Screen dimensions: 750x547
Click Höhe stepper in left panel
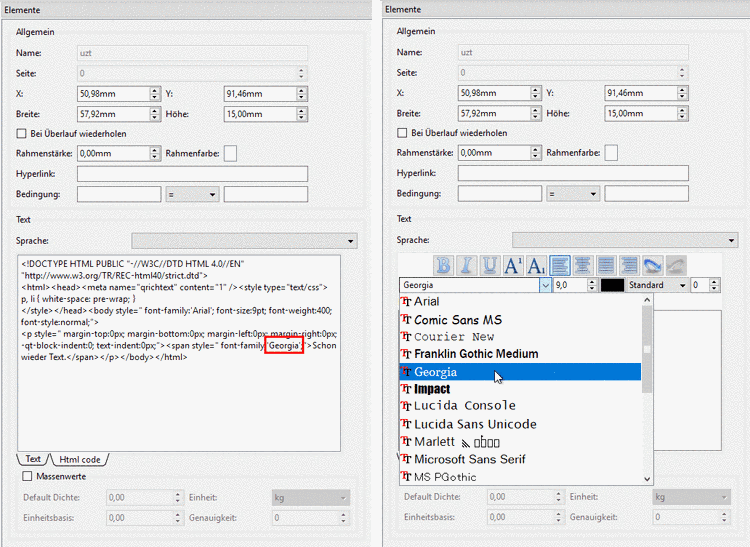(x=301, y=114)
